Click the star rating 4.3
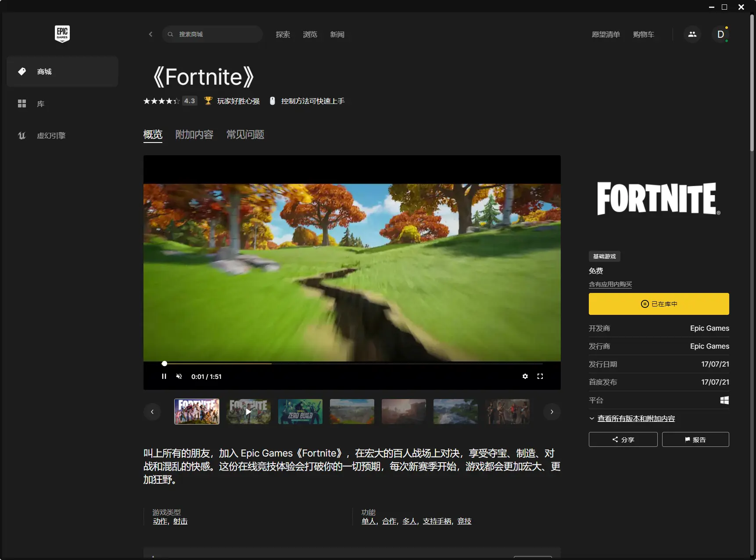The image size is (756, 560). [170, 101]
